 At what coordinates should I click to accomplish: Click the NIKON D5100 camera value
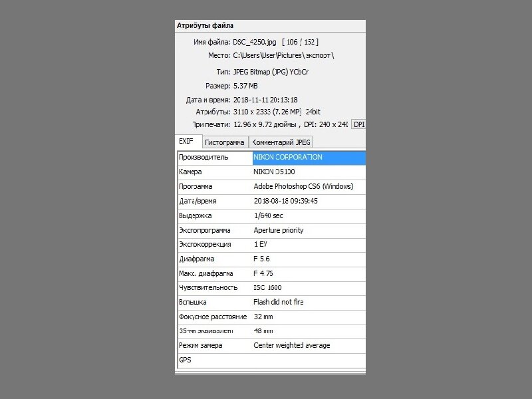pos(274,172)
